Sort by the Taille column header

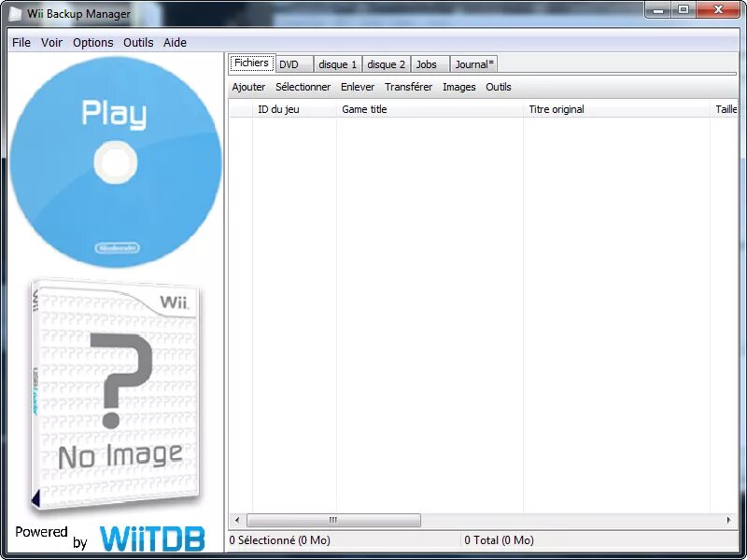(x=725, y=109)
